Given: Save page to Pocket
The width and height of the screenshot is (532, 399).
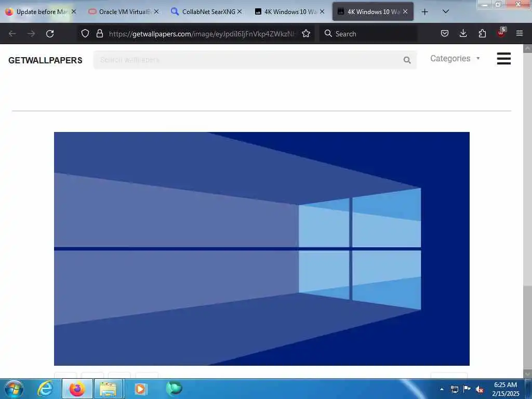Looking at the screenshot, I should pyautogui.click(x=445, y=33).
